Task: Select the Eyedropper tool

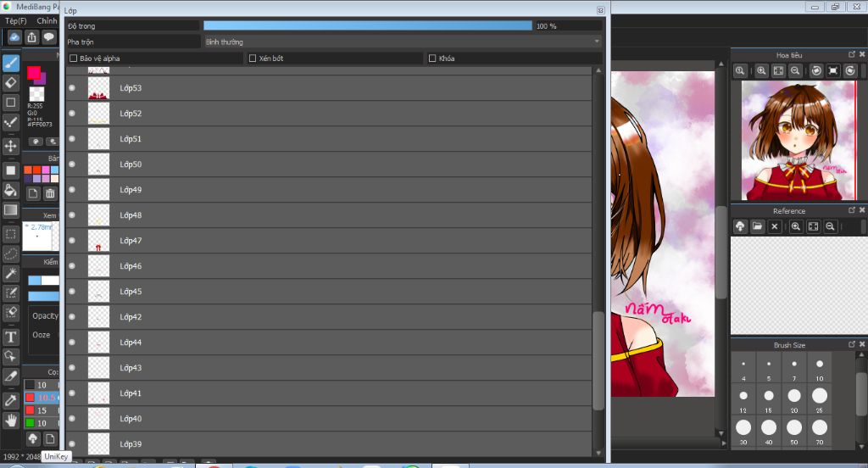Action: click(10, 400)
